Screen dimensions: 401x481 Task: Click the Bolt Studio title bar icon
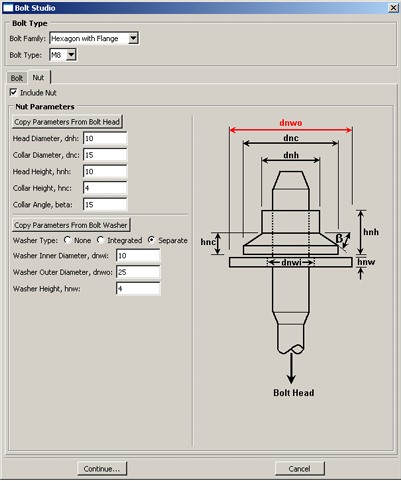pyautogui.click(x=8, y=8)
